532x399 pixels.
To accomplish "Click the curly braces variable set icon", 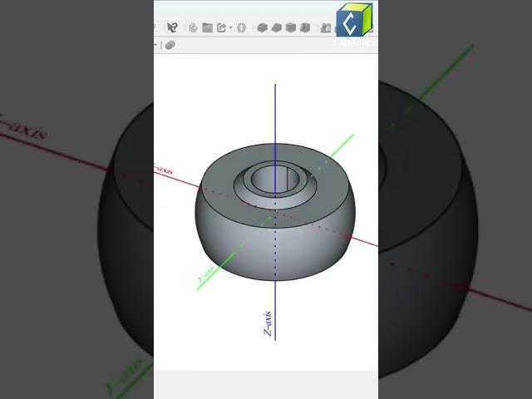I will pos(242,27).
